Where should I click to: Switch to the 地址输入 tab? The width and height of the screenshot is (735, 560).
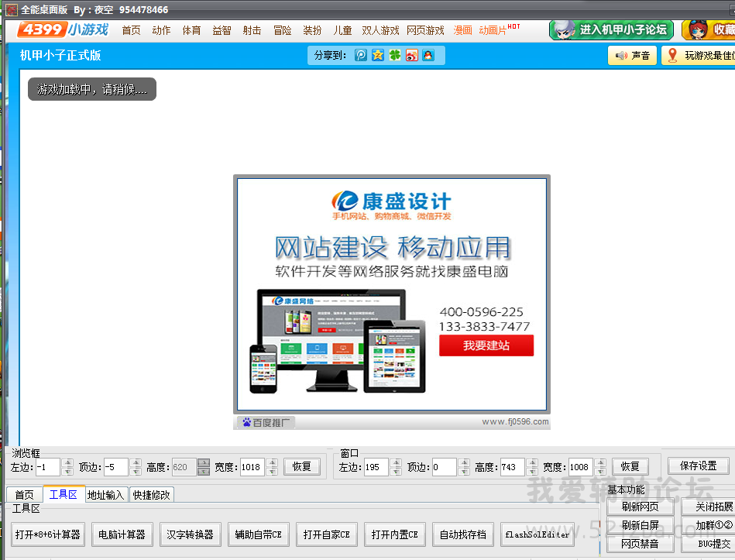(x=105, y=495)
